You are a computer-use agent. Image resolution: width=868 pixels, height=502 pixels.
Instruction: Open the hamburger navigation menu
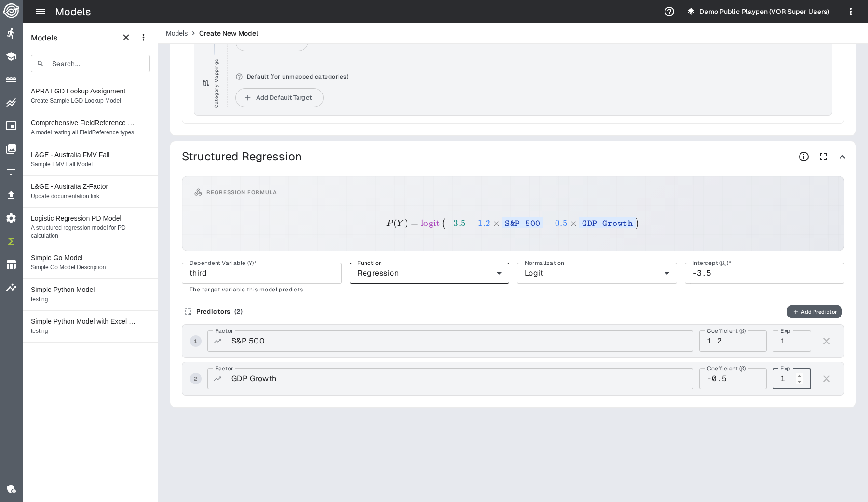pos(41,12)
